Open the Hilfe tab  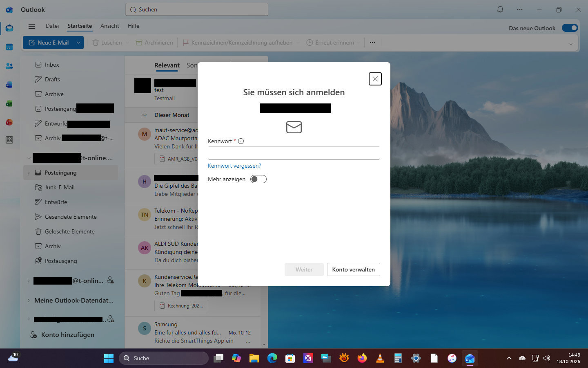[x=134, y=26]
